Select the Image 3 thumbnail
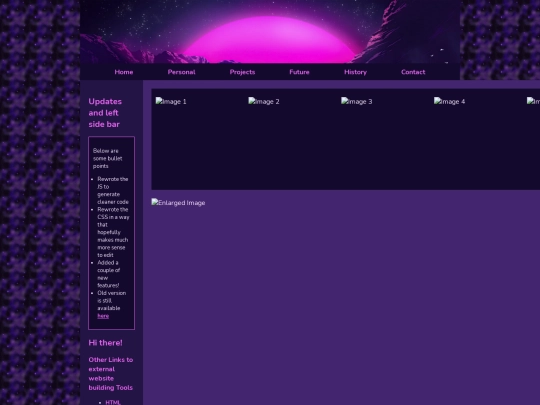 coord(356,101)
